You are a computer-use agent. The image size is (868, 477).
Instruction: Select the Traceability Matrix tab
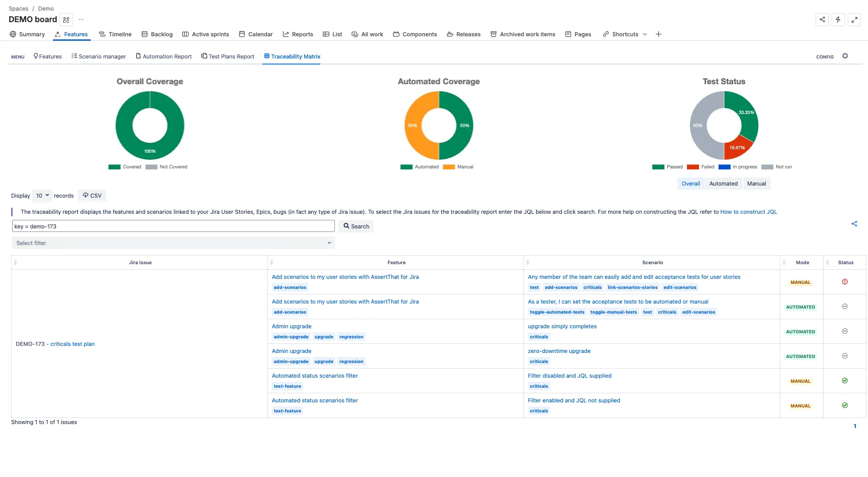[x=292, y=56]
